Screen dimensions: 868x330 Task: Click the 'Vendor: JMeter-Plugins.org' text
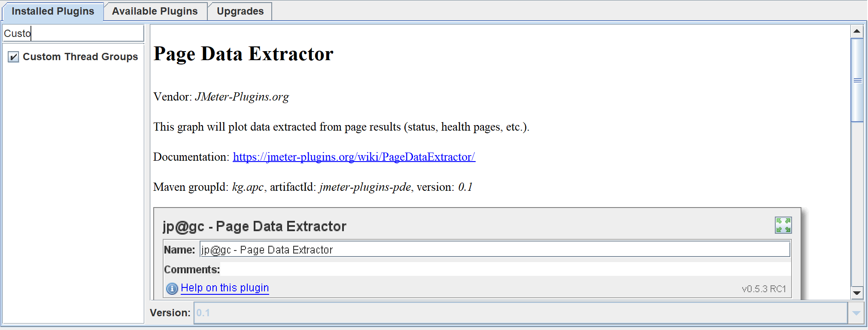(221, 97)
